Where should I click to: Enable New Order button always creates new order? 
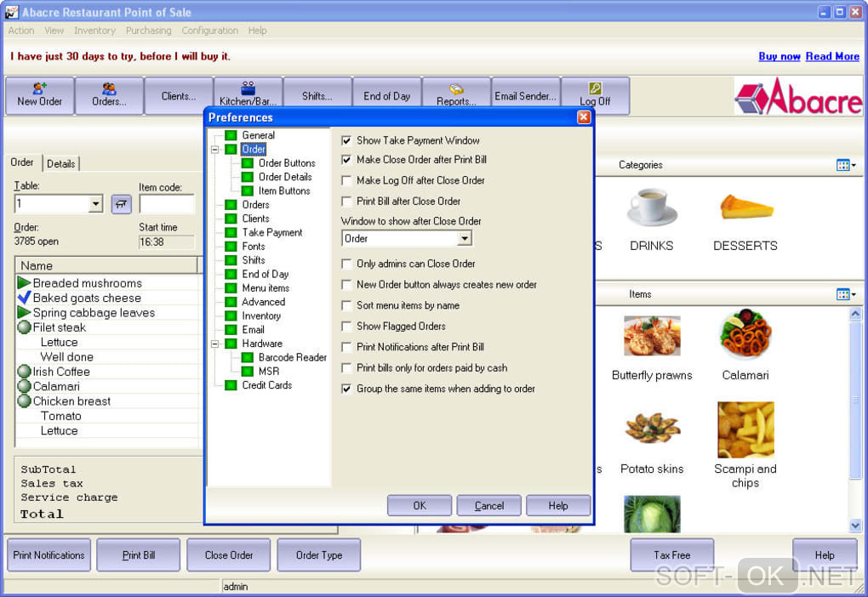pyautogui.click(x=346, y=285)
